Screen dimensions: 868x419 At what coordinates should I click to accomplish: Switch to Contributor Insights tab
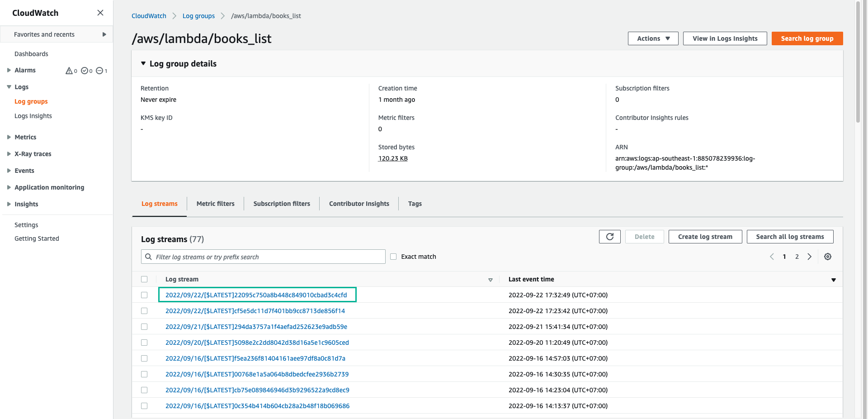coord(359,204)
